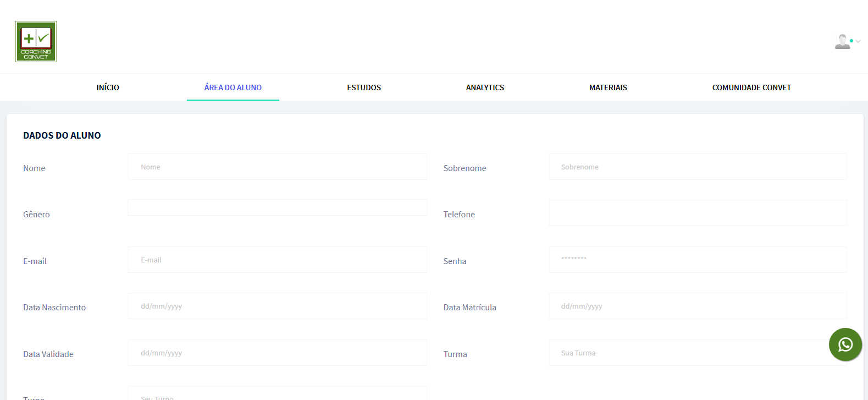Image resolution: width=868 pixels, height=400 pixels.
Task: Expand the chevron beside the user avatar
Action: pos(858,41)
